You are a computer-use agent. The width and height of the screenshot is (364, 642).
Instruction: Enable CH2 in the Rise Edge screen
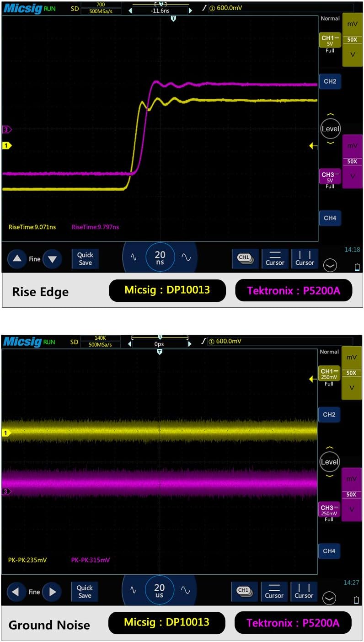point(330,81)
